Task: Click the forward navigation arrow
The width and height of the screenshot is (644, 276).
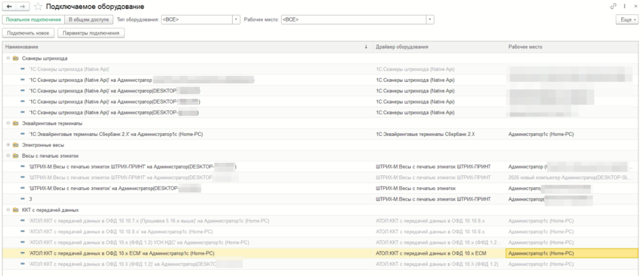Action: [x=23, y=6]
